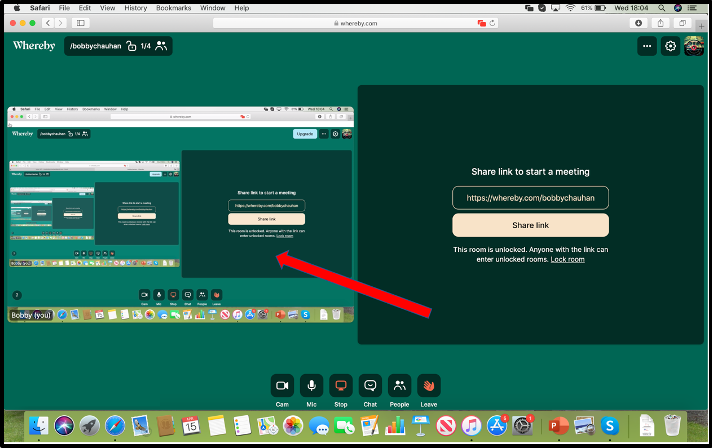Click the Wi-Fi status icon
This screenshot has height=448, width=712.
pos(570,8)
